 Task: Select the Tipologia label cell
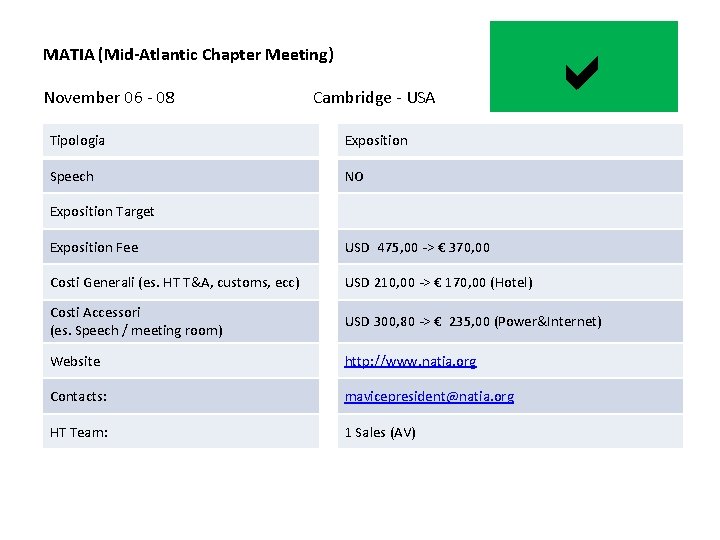(x=181, y=140)
